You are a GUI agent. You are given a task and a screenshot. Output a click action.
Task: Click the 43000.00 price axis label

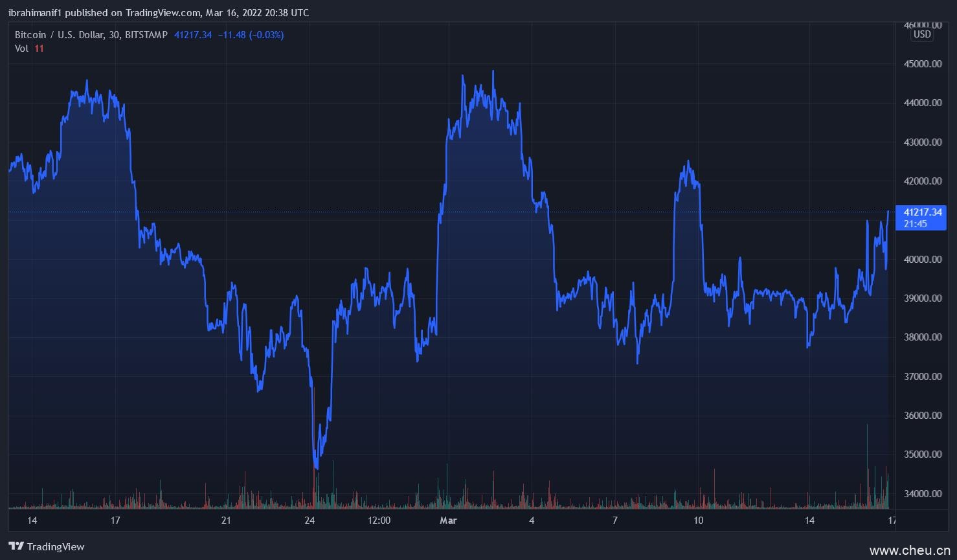pos(923,142)
